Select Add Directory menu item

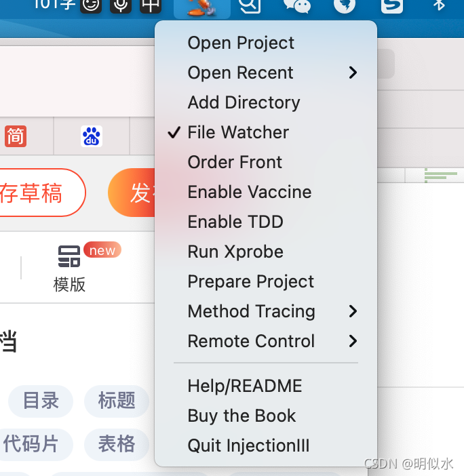click(266, 102)
